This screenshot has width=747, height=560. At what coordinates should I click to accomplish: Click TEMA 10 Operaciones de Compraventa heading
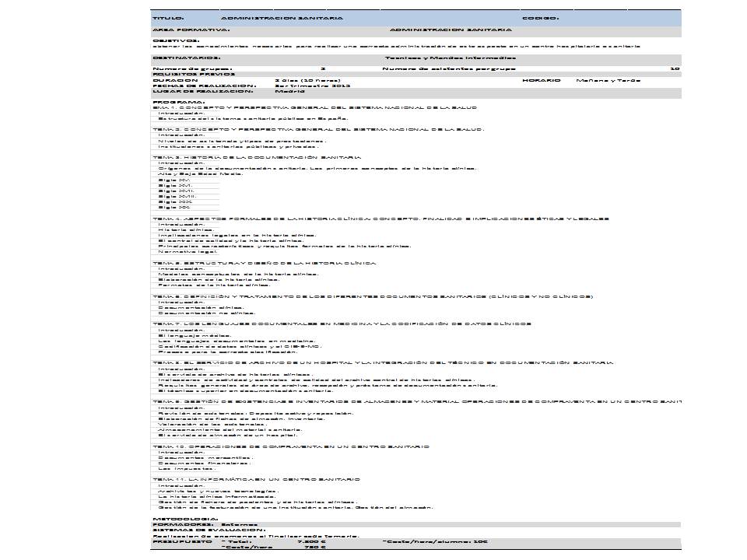pos(290,446)
